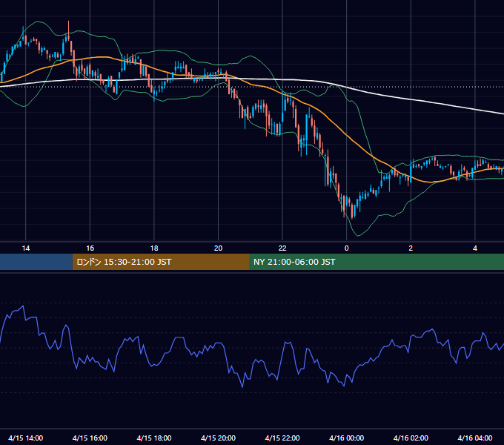Click the 2 hour label on price chart
The image size is (504, 445).
[411, 248]
